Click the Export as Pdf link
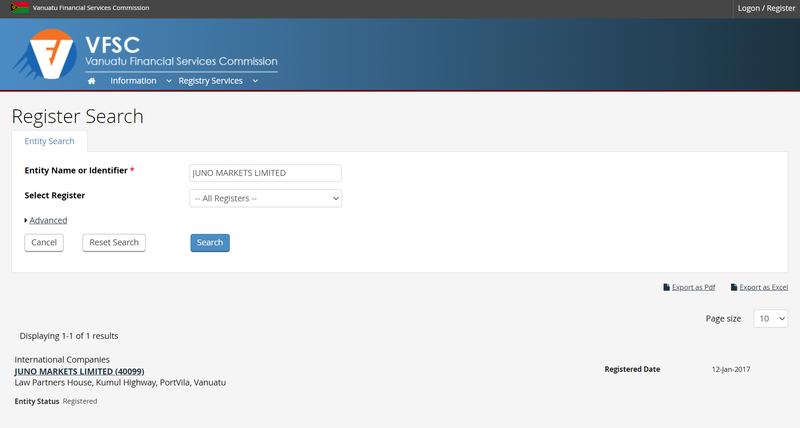800x428 pixels. pos(693,287)
